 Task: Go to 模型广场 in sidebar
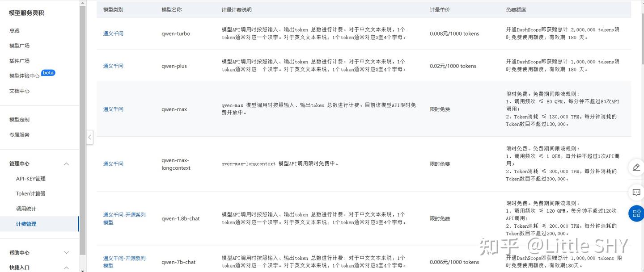click(19, 46)
